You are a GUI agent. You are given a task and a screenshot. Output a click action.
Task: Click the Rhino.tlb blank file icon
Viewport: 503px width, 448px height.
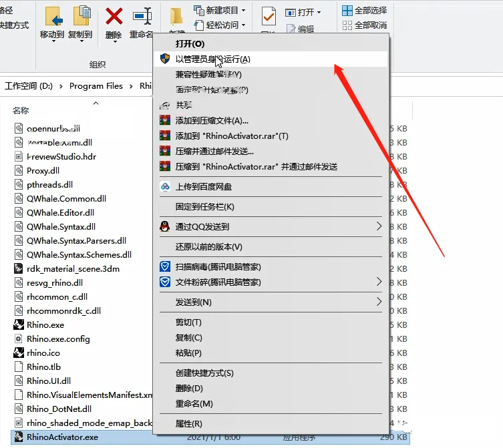point(19,367)
